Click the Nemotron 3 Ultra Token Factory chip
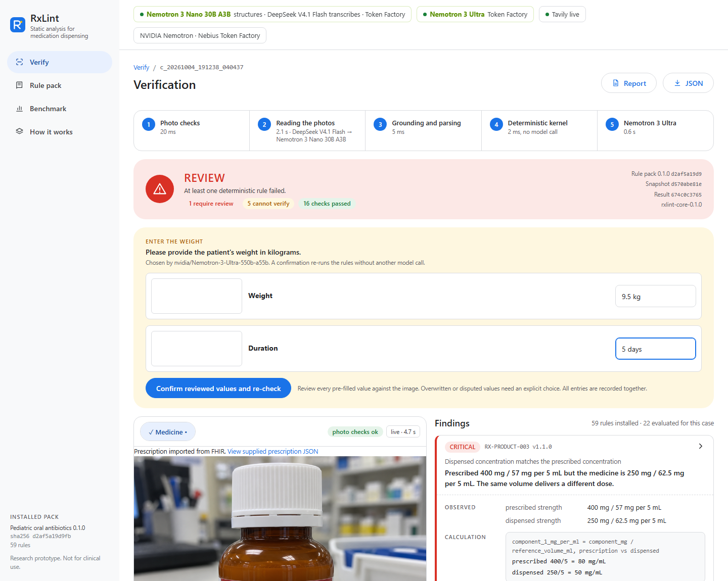This screenshot has height=581, width=728. 475,14
